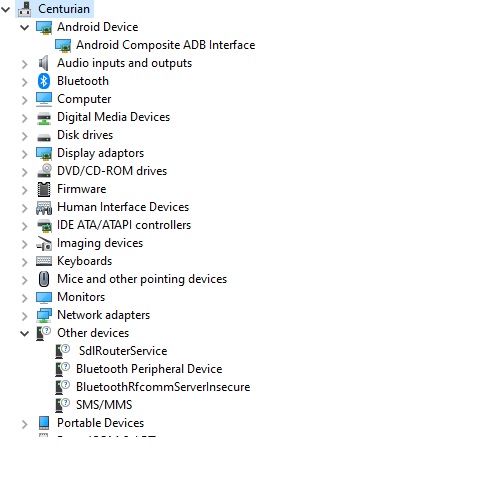Select BluetoothRfcommServerInsecure entry
The width and height of the screenshot is (500, 500).
tap(163, 387)
